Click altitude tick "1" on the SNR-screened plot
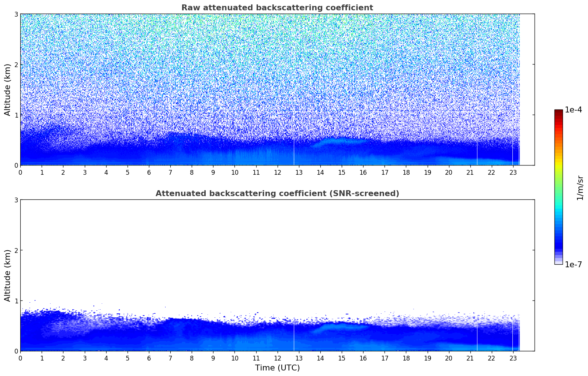 [16, 301]
